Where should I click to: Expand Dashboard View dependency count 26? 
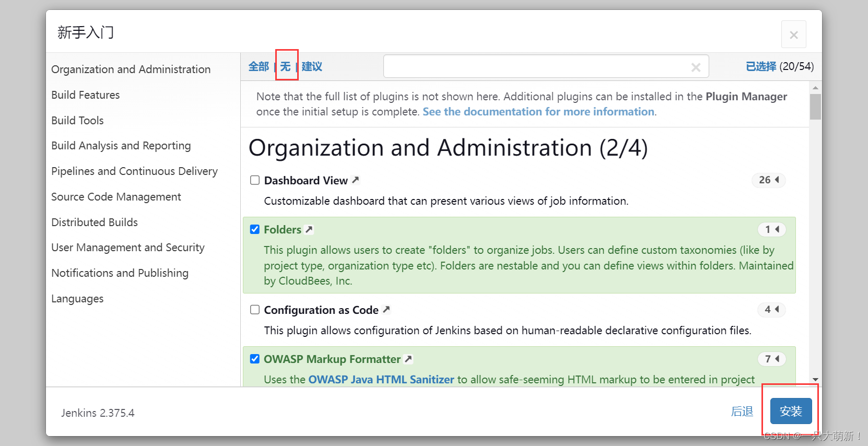point(769,180)
